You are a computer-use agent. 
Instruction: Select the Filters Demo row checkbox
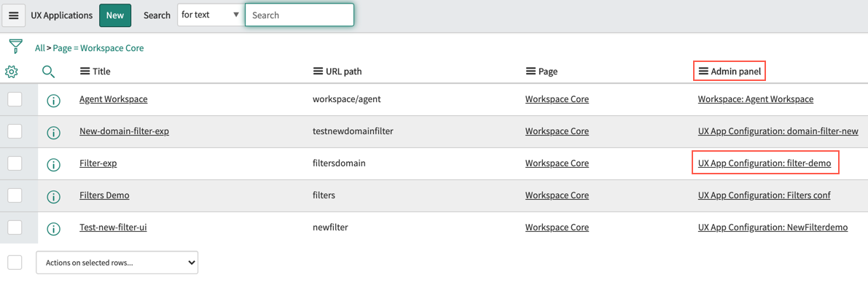click(15, 195)
